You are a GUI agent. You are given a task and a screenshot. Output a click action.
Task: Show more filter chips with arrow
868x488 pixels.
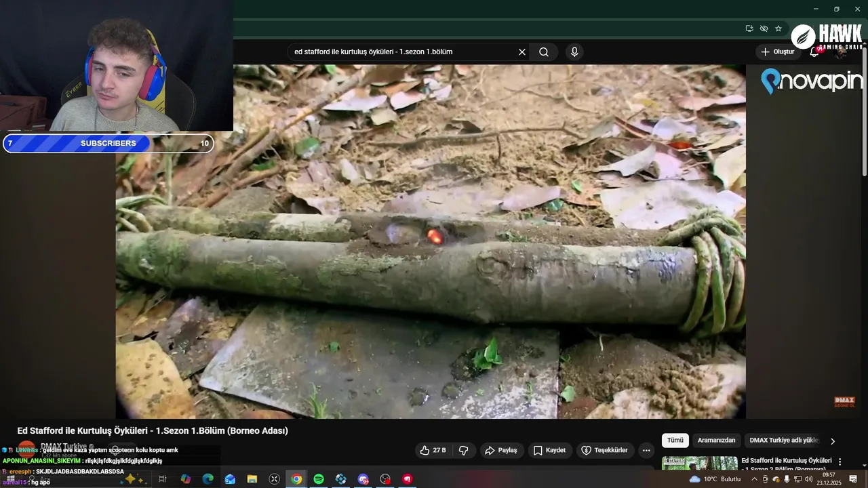[833, 441]
